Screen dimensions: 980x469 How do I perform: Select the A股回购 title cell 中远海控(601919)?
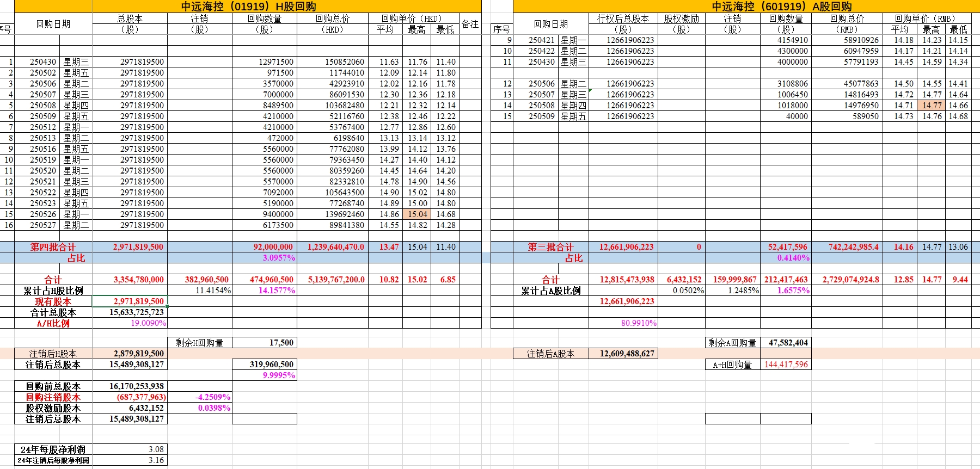pyautogui.click(x=782, y=7)
